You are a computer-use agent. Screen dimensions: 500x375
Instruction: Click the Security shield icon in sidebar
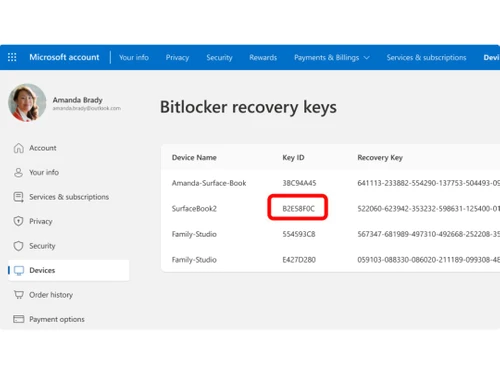coord(18,246)
